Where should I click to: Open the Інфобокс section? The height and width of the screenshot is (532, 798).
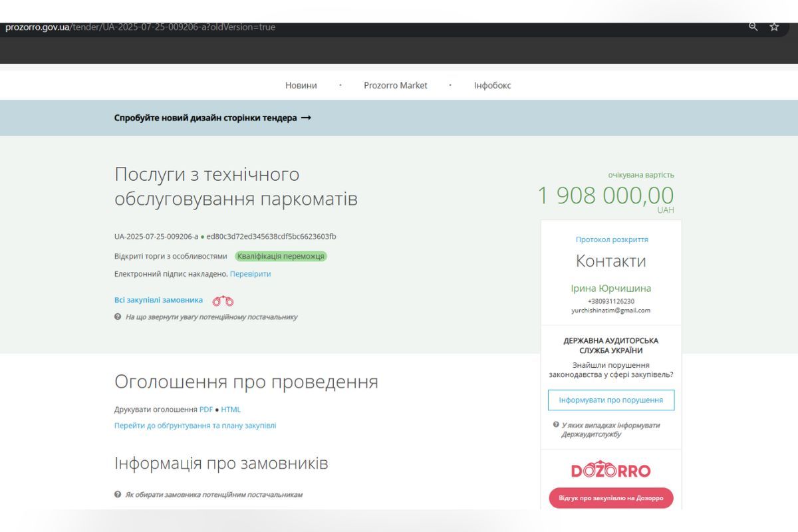[x=493, y=85]
